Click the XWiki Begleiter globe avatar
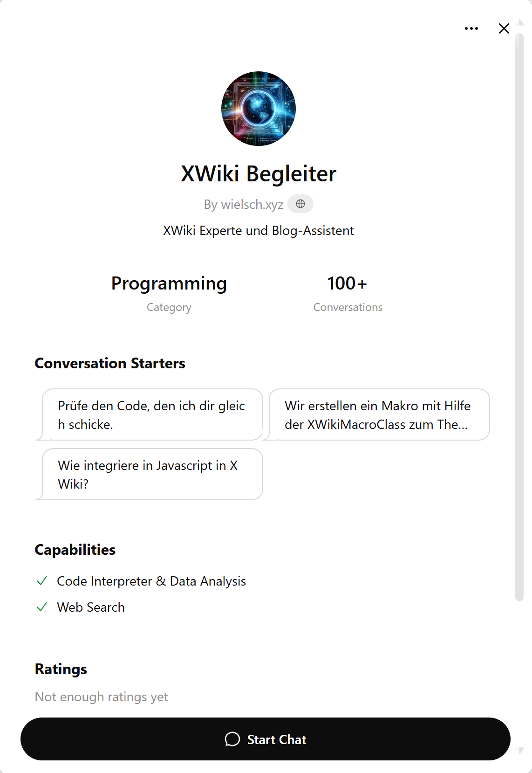 (x=258, y=109)
